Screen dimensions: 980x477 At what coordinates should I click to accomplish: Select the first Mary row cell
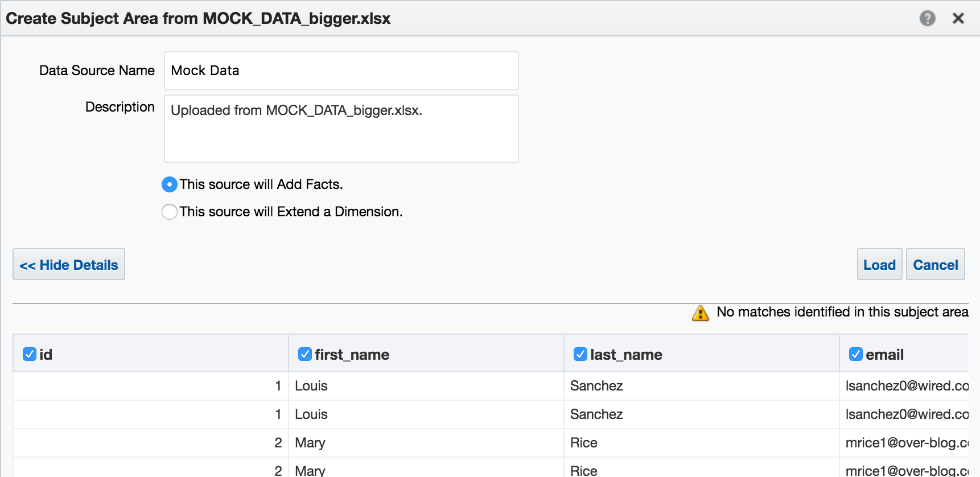click(310, 443)
